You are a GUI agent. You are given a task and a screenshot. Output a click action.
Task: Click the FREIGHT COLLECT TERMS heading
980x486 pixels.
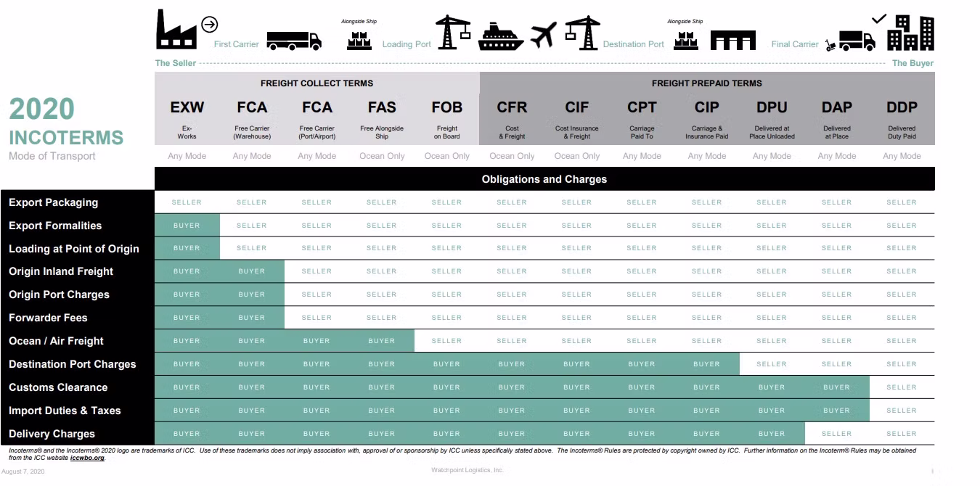317,83
